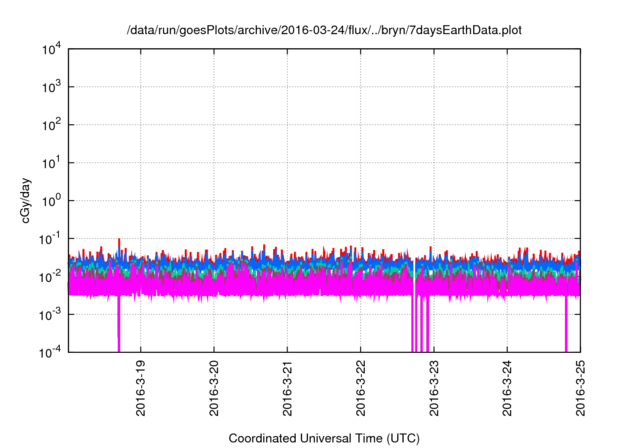
Task: Click the 10^-4 y-axis tick label
Action: click(x=51, y=352)
